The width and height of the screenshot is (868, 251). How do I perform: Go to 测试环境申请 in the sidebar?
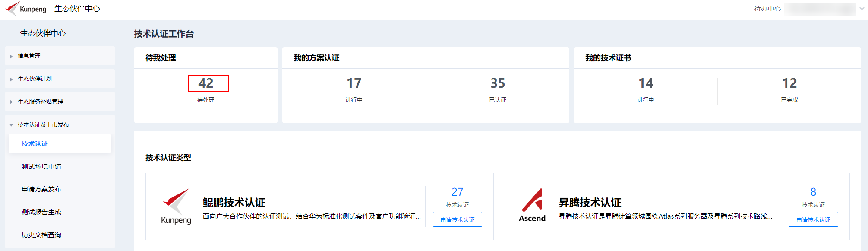(41, 166)
